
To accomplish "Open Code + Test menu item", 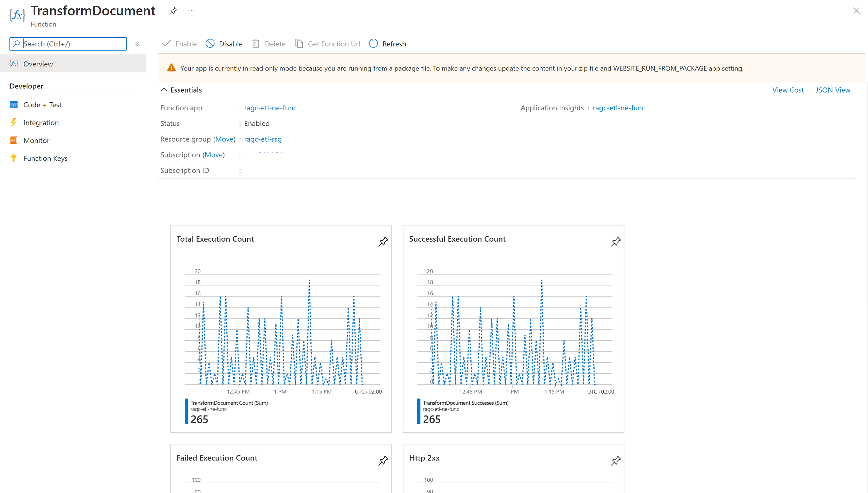I will tap(42, 105).
